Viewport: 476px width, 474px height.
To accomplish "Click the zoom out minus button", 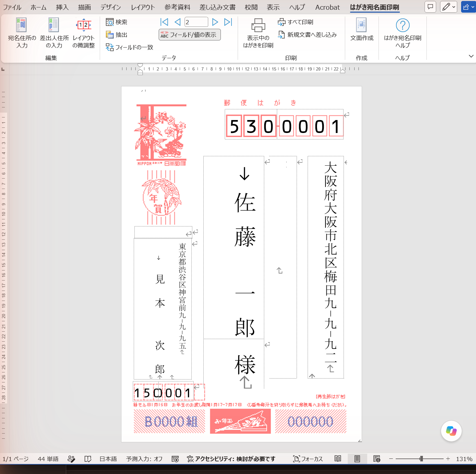I will pyautogui.click(x=391, y=459).
